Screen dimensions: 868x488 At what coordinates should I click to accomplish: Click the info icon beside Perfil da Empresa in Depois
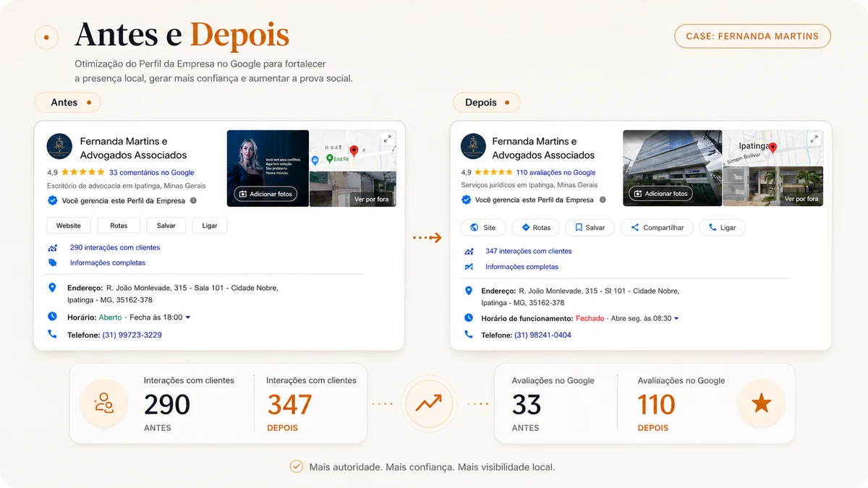[x=603, y=200]
